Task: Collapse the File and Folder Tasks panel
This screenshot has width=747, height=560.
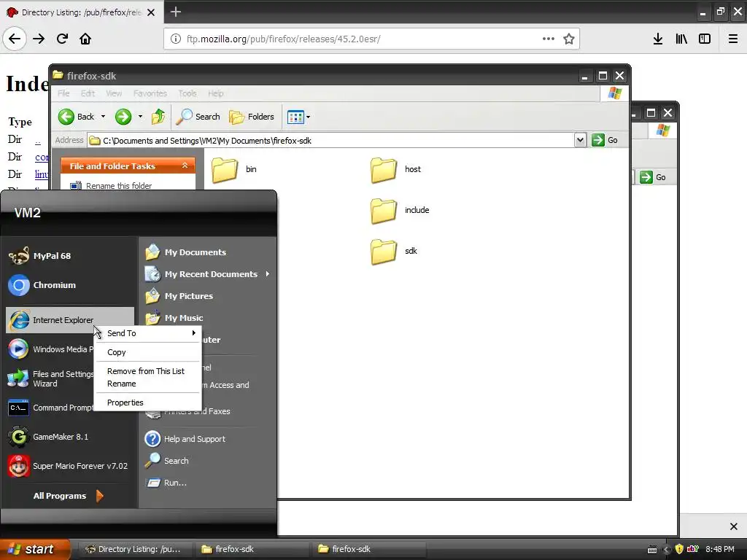Action: 185,166
